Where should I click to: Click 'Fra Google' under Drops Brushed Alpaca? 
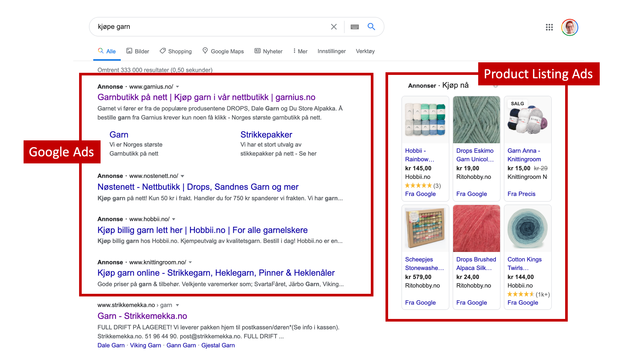coord(472,303)
